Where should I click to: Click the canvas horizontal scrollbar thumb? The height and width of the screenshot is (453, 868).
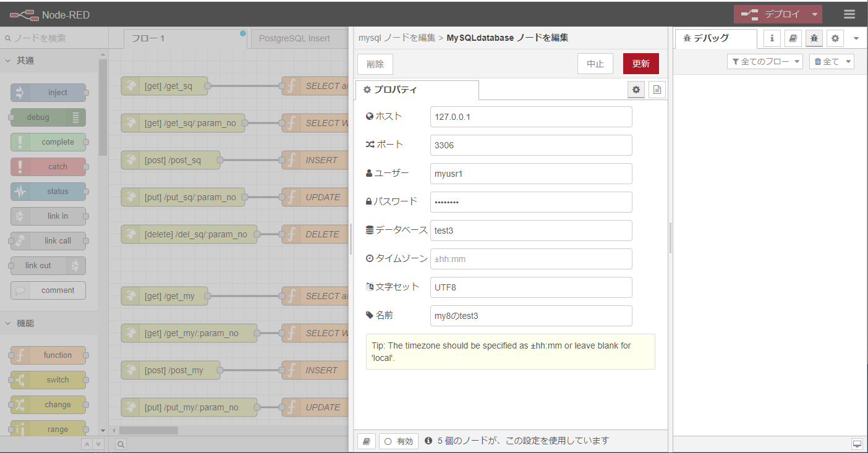(148, 430)
